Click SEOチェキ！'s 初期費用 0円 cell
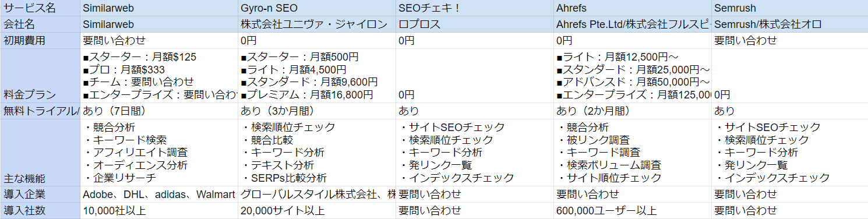 (x=475, y=41)
